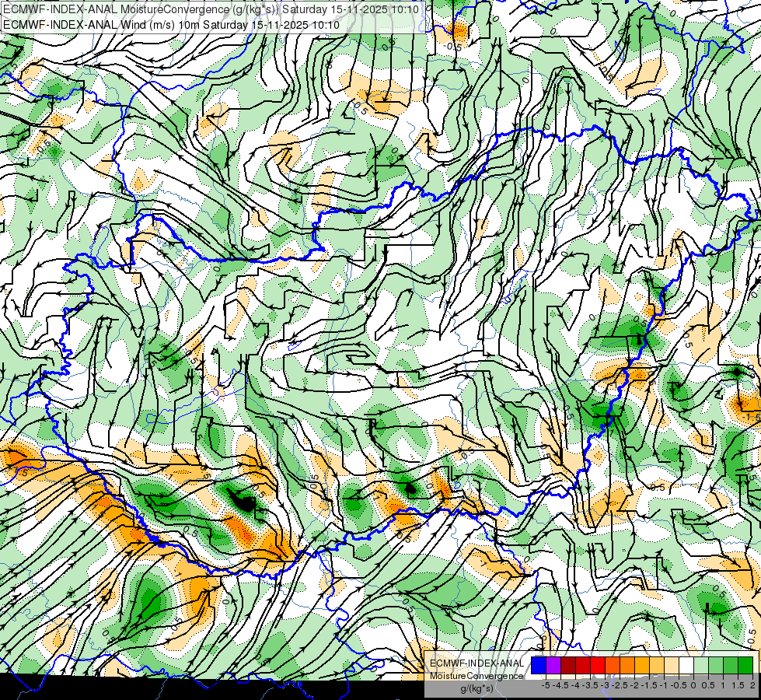Click the Wind (m/s) 10m title line
This screenshot has width=761, height=700.
(171, 24)
